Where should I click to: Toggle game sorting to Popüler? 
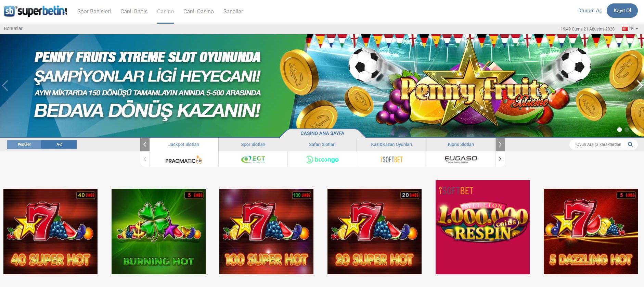[x=24, y=144]
